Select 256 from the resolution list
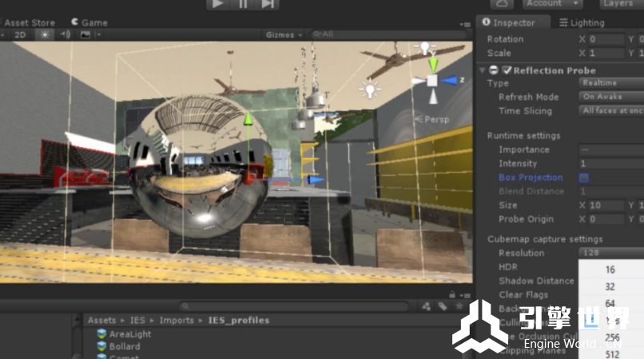Viewport: 644px width, 359px height. click(612, 338)
